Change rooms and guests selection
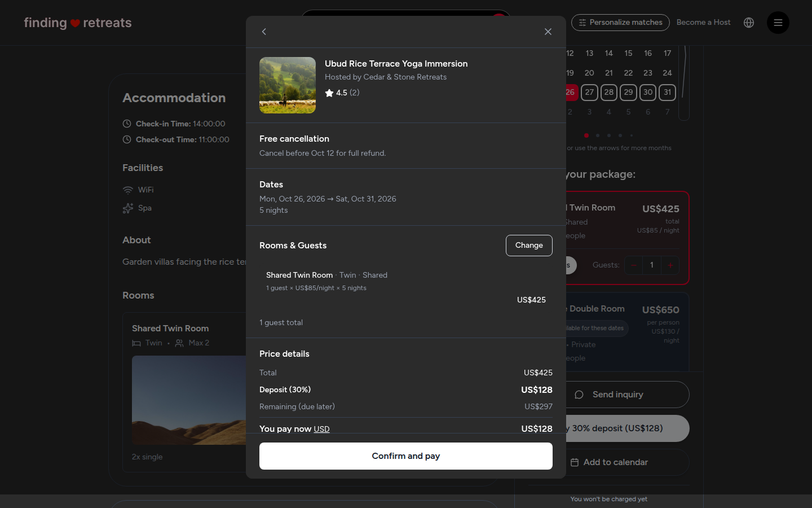812x508 pixels. [x=529, y=246]
